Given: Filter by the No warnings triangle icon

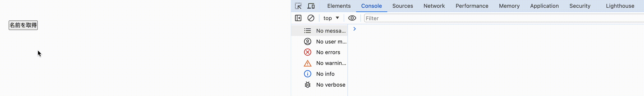Looking at the screenshot, I should [307, 63].
